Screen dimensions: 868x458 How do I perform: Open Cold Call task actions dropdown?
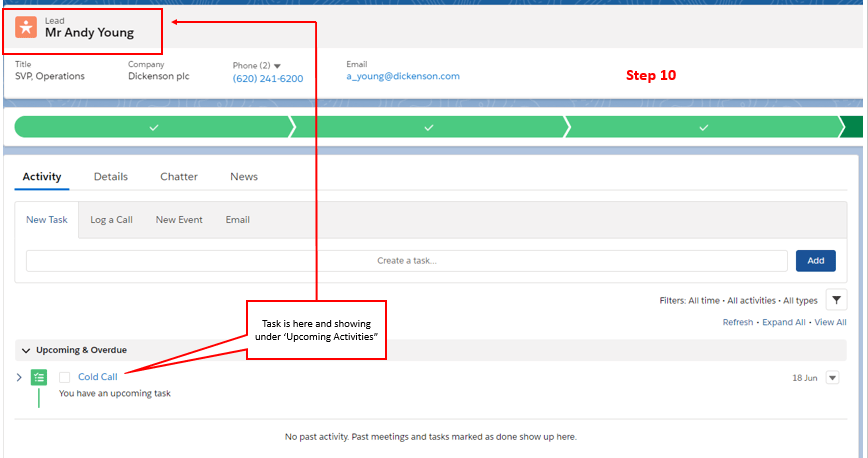click(832, 377)
